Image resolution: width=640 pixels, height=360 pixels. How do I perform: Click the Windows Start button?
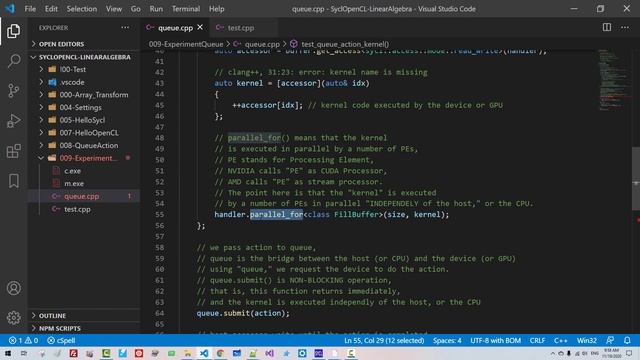[x=8, y=353]
